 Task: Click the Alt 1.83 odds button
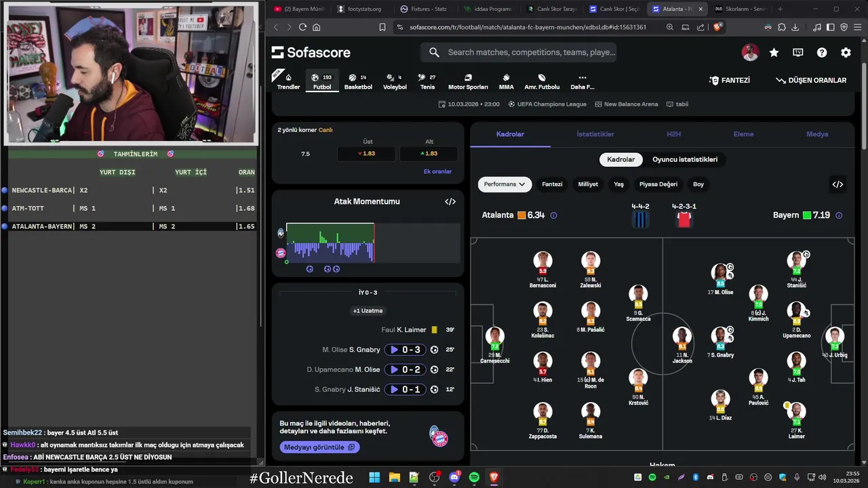pyautogui.click(x=429, y=154)
